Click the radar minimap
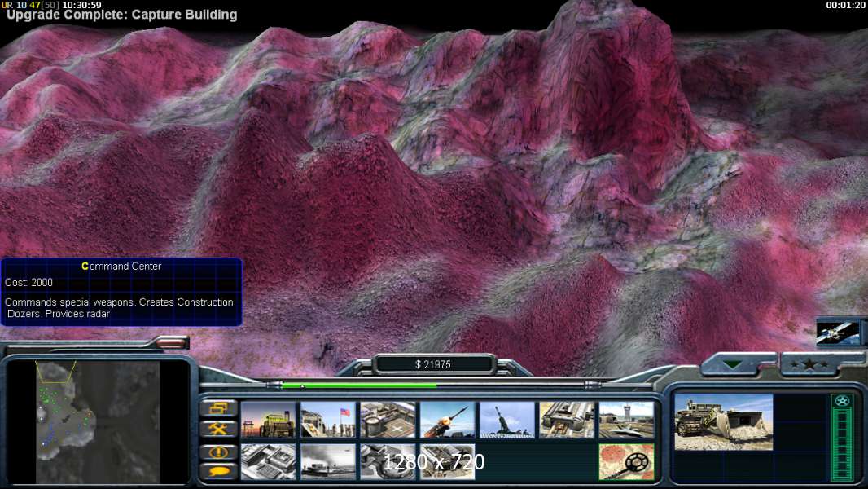This screenshot has height=489, width=868. [98, 422]
